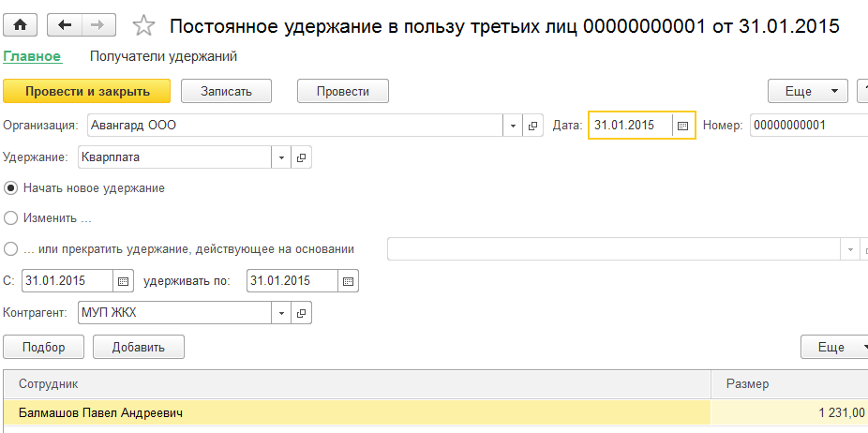Select 'или прекратить удержание' radio option
The image size is (868, 433).
(x=11, y=249)
